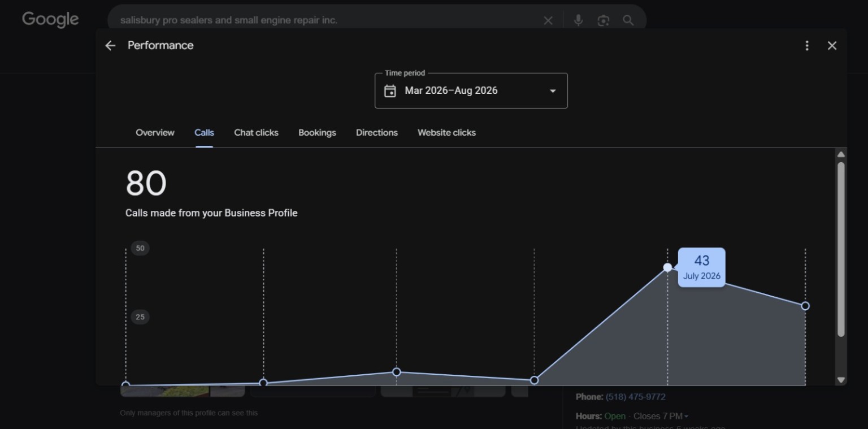Click 'Only managers of this profile' note
Screen dimensions: 868x429
[189, 413]
